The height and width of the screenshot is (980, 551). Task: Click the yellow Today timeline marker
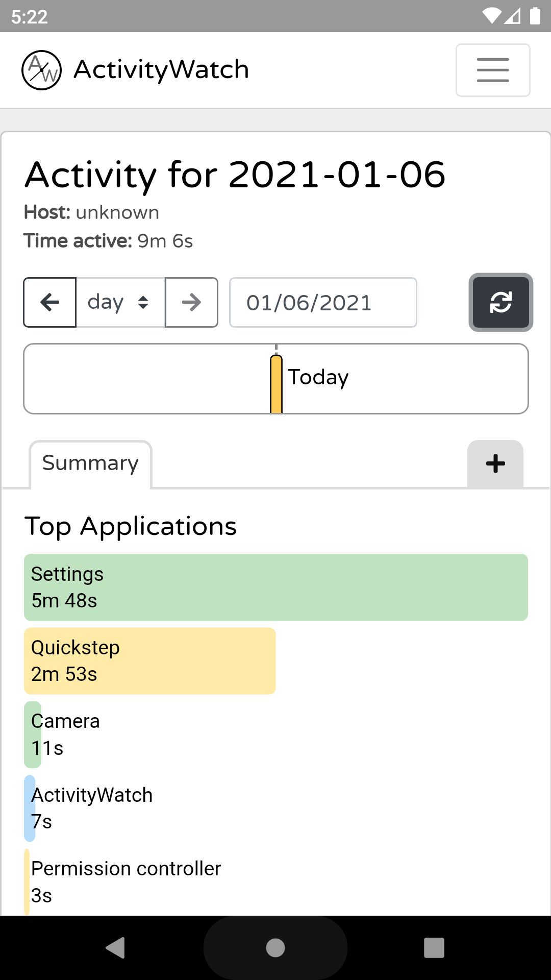click(x=276, y=384)
